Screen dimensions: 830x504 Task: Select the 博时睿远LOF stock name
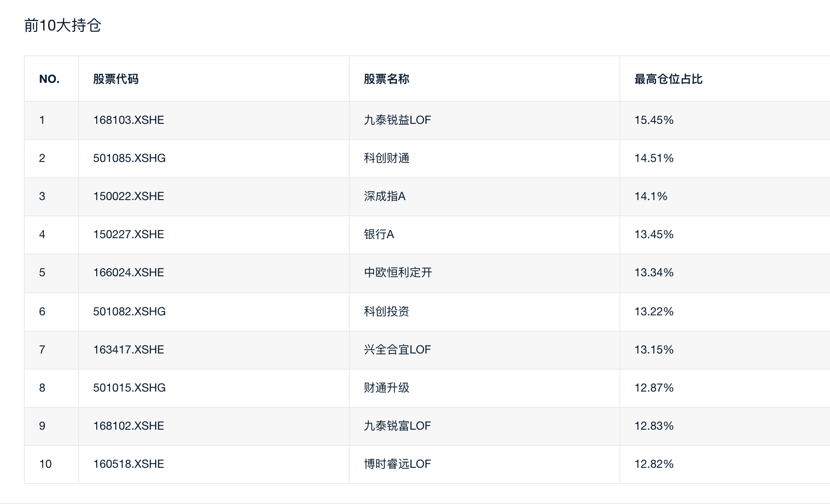tap(397, 464)
